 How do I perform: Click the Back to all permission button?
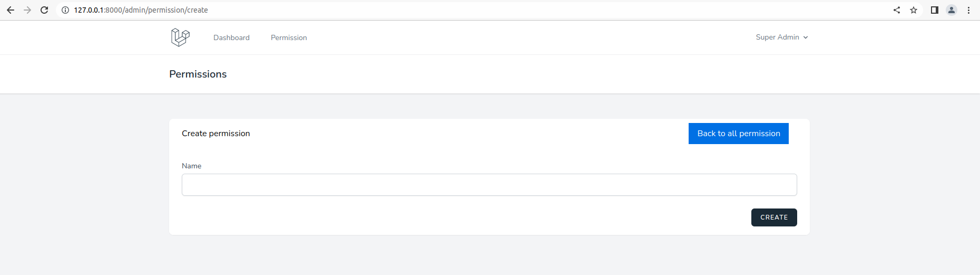[x=738, y=134]
